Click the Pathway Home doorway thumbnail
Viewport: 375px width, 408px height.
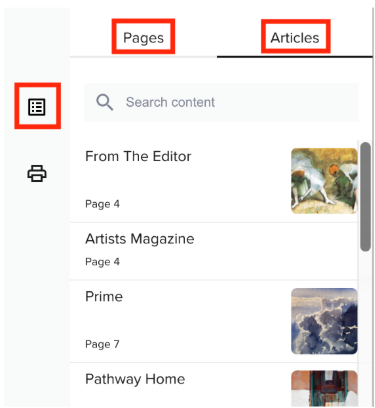pos(324,389)
